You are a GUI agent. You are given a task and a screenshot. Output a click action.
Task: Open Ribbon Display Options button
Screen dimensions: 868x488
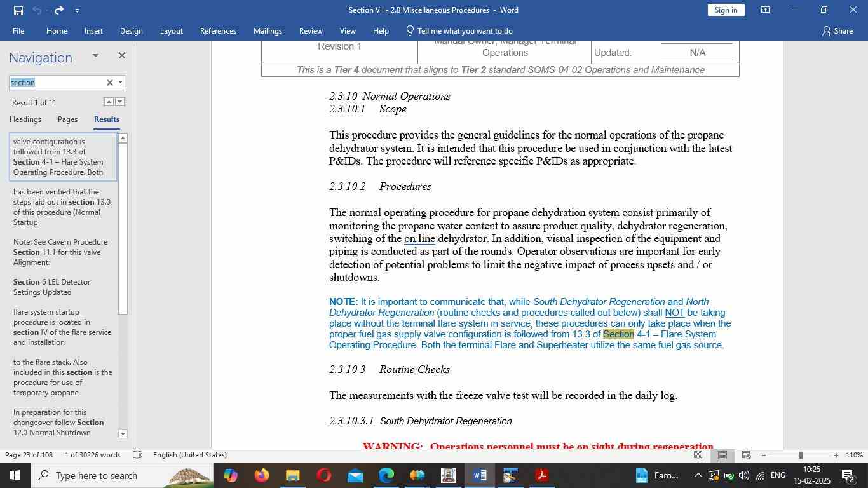click(x=766, y=10)
